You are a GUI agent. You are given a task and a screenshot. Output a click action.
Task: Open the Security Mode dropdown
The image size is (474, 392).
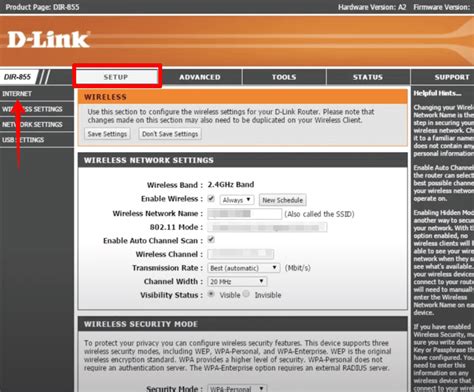[x=237, y=388]
